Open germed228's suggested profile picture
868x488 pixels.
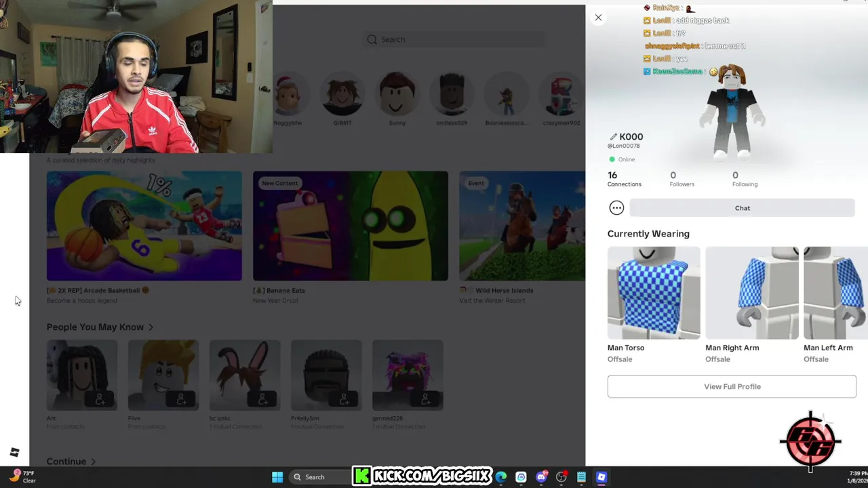pos(408,375)
